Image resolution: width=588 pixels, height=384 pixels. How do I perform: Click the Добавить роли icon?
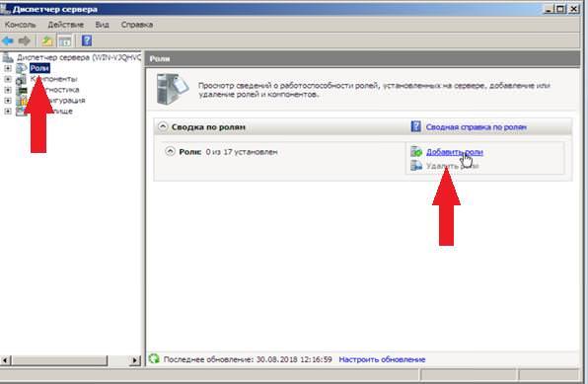416,152
